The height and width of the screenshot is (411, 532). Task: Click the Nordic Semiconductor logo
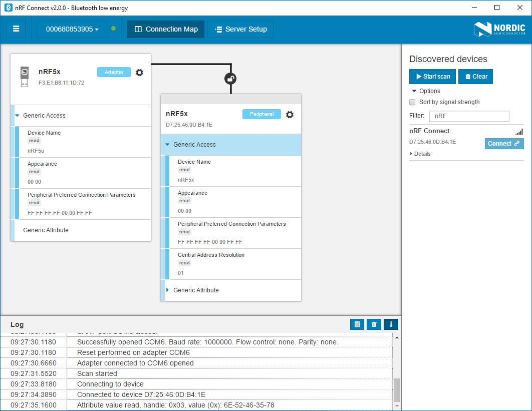[x=500, y=29]
